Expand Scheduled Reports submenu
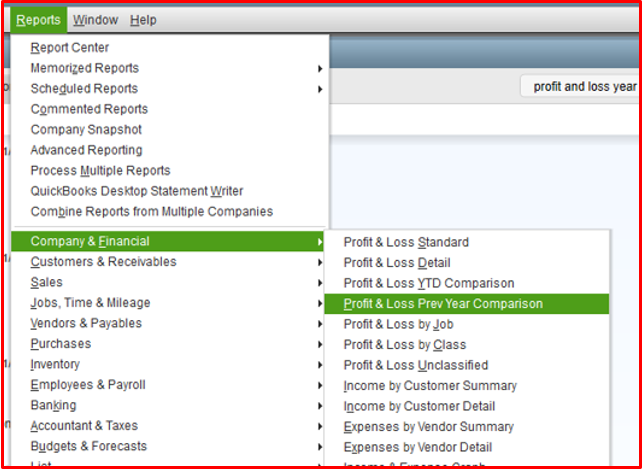 click(169, 89)
